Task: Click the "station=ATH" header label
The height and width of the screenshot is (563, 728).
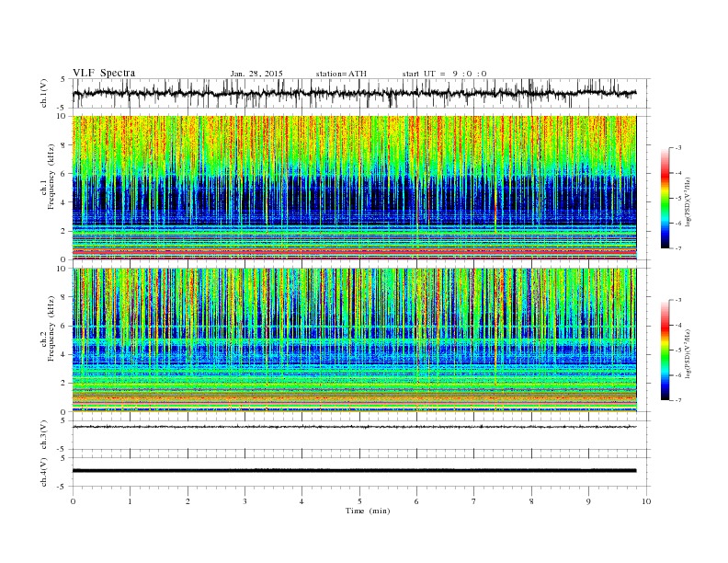Action: point(341,74)
